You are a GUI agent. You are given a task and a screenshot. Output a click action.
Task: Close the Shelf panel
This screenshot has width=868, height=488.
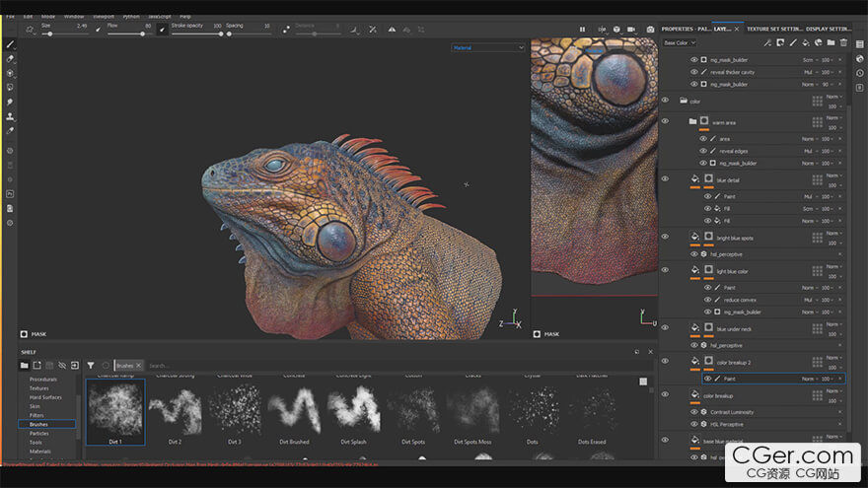click(x=650, y=352)
